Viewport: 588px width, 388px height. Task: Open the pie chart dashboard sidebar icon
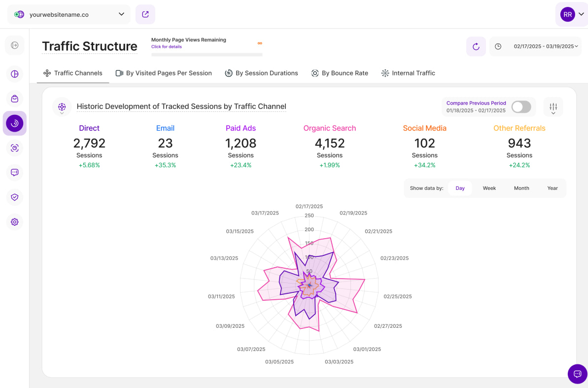tap(15, 74)
